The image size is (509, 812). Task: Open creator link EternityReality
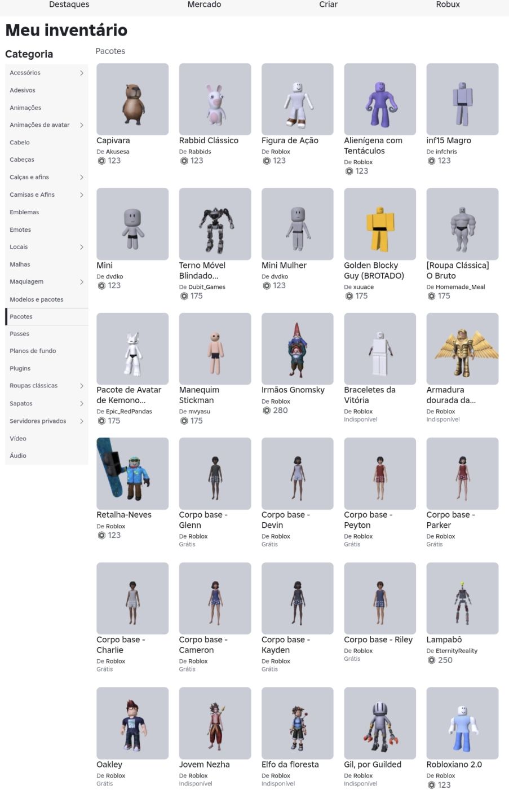click(457, 651)
